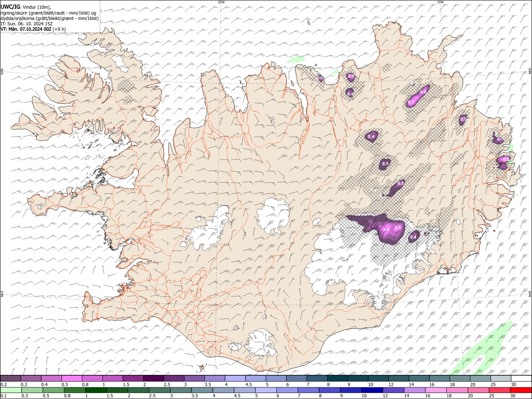Click lower-row crimson swatch starting at 25
The image size is (532, 399).
point(499,390)
